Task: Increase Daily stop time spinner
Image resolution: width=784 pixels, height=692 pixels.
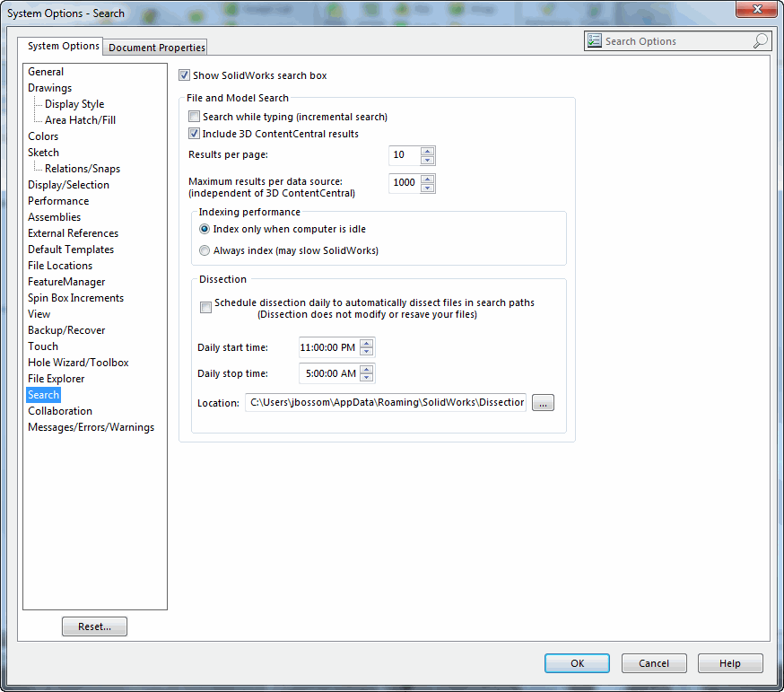Action: 367,369
